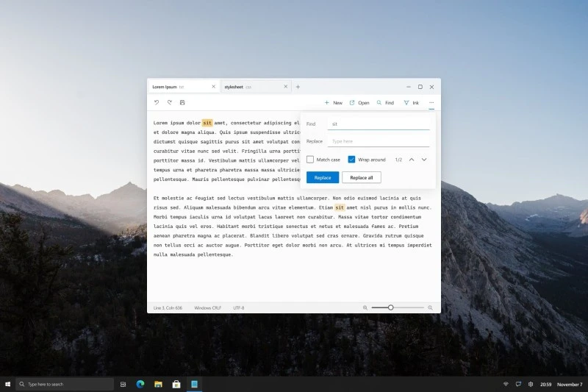Screen dimensions: 588x392
Task: Enable the Match case checkbox
Action: click(x=310, y=160)
